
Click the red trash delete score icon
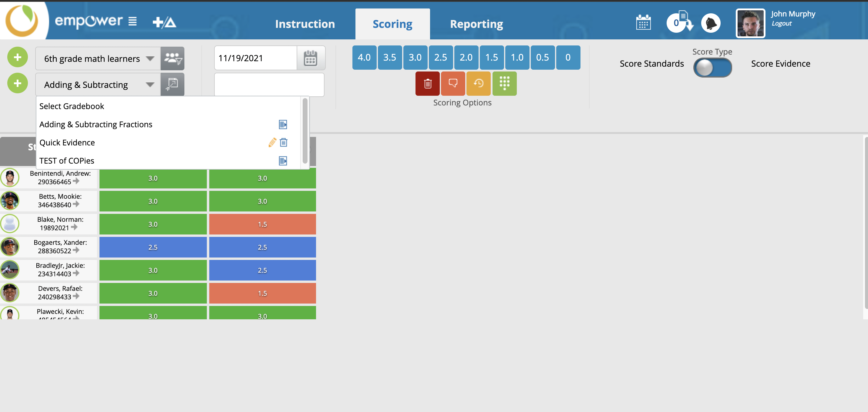(x=427, y=84)
